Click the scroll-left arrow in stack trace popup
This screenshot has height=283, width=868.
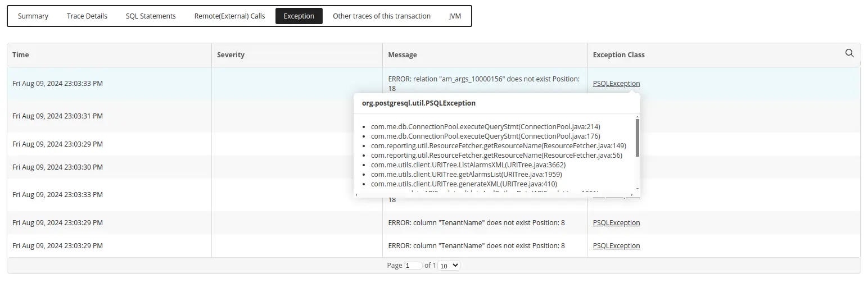pos(357,194)
